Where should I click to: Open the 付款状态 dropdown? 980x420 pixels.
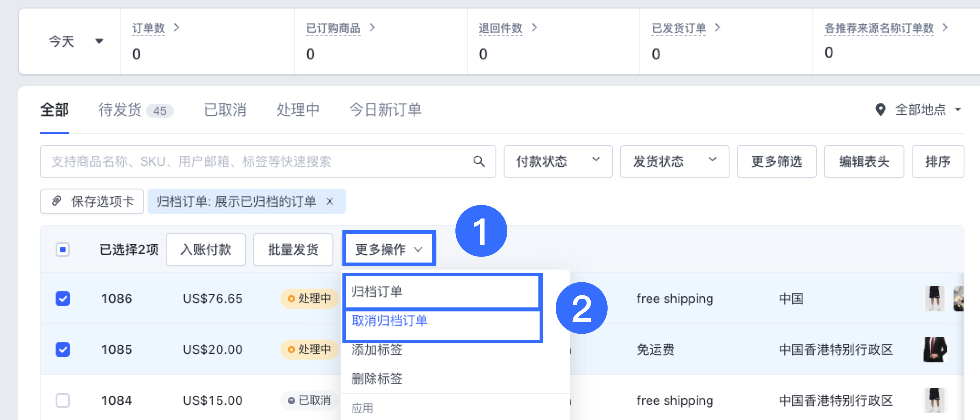point(558,161)
